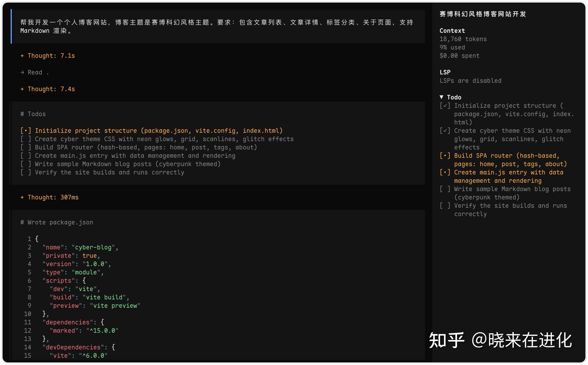The image size is (588, 365).
Task: Click the "marked": "^15.0.0" dependency line
Action: [x=84, y=331]
